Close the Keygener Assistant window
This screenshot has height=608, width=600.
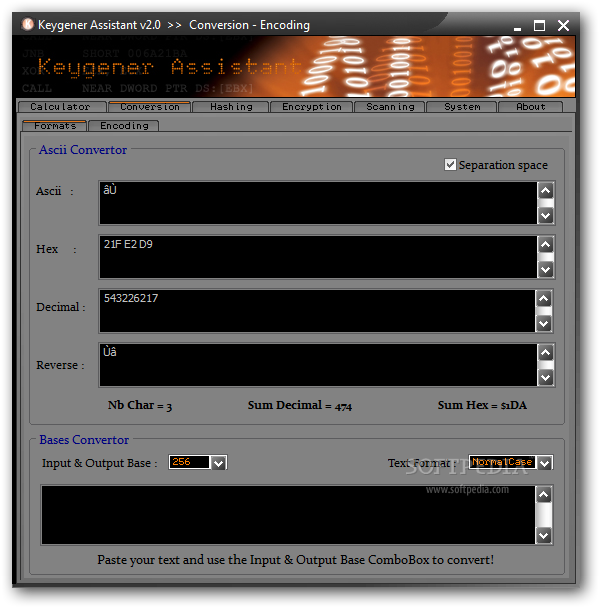(x=563, y=26)
